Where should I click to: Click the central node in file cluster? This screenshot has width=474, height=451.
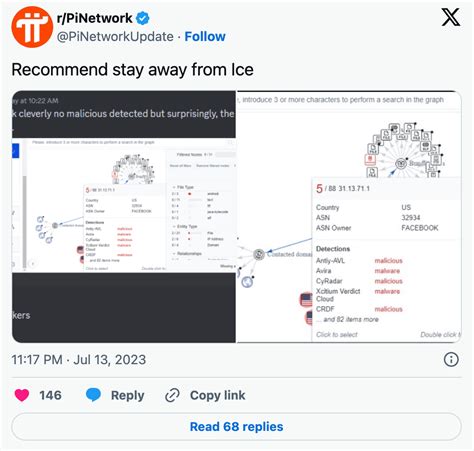(401, 163)
